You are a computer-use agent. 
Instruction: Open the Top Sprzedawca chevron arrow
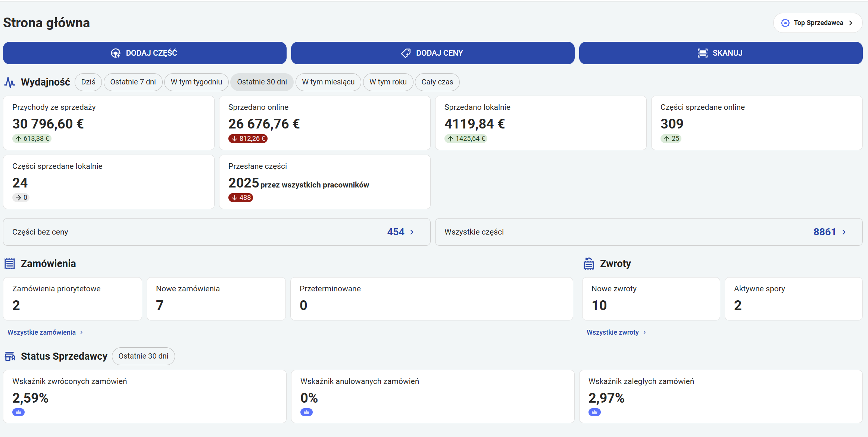[x=851, y=23]
